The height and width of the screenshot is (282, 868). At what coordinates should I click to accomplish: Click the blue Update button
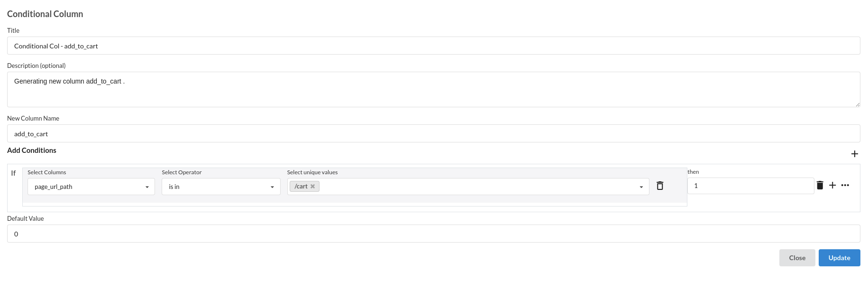tap(839, 258)
